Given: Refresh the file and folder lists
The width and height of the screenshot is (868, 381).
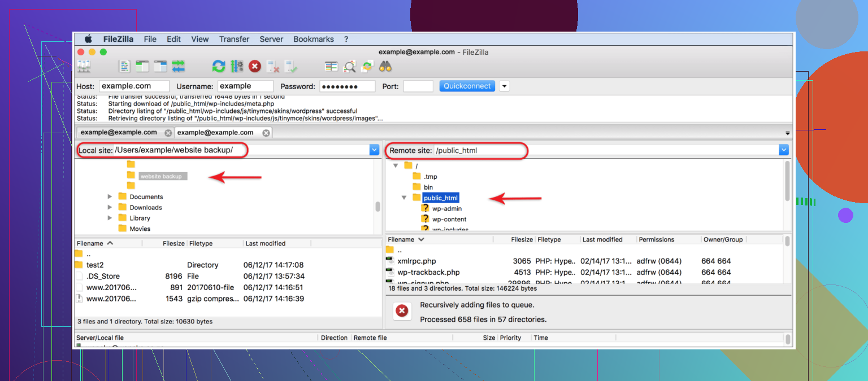Looking at the screenshot, I should coord(219,67).
